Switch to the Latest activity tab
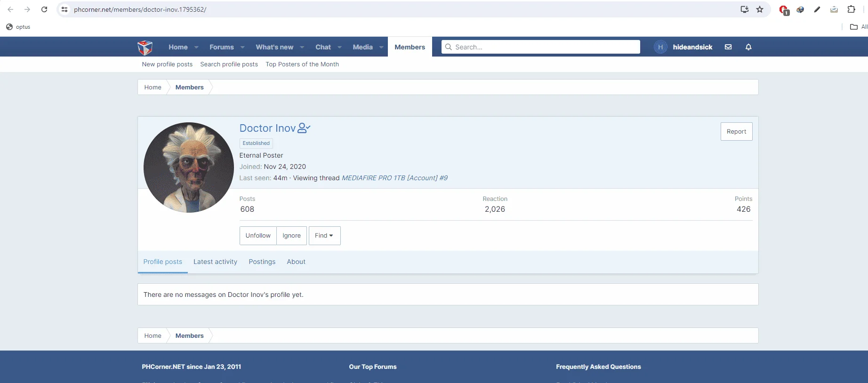Image resolution: width=868 pixels, height=383 pixels. click(x=215, y=262)
